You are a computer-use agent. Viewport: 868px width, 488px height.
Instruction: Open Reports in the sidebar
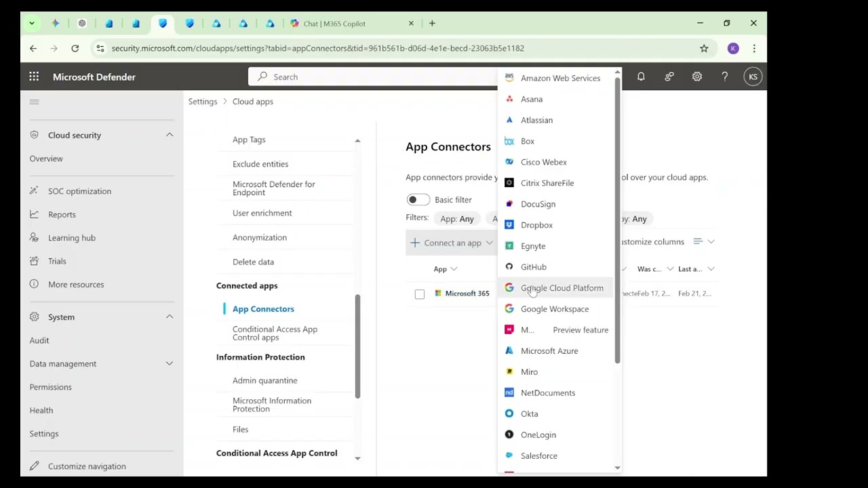click(x=62, y=215)
